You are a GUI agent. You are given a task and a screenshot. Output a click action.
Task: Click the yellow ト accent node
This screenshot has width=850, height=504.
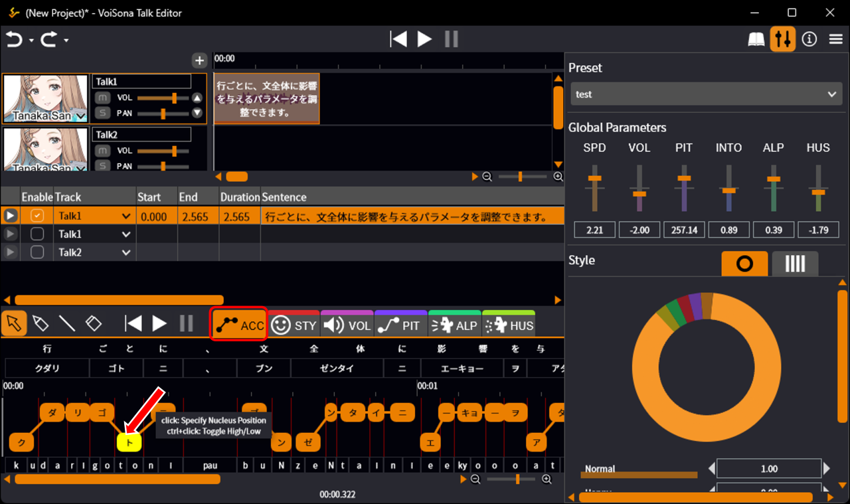pos(129,442)
